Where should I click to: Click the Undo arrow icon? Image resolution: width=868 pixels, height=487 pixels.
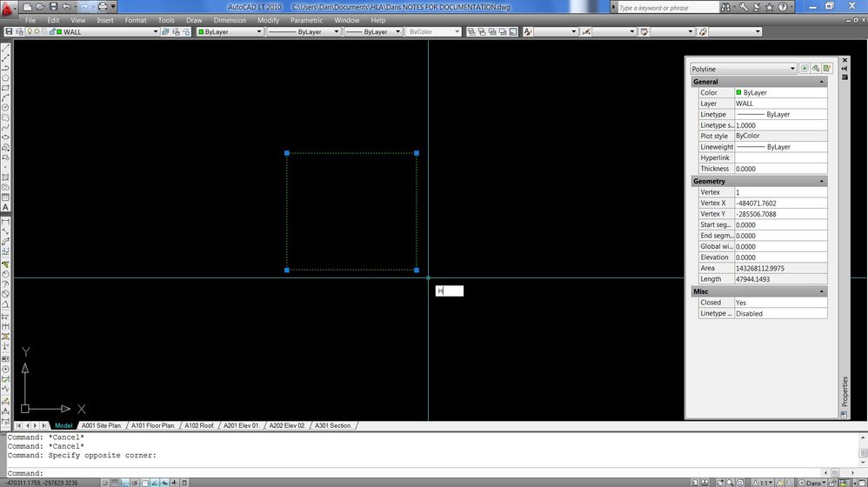coord(66,7)
